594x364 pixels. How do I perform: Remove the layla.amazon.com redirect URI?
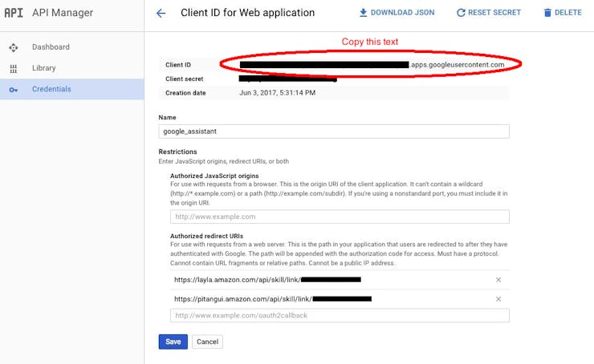(x=498, y=280)
